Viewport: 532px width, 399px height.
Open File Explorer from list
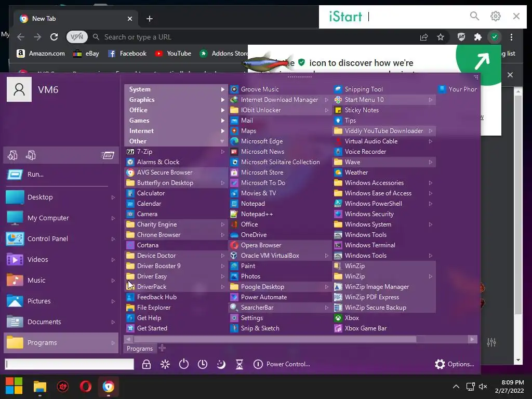pos(176,308)
